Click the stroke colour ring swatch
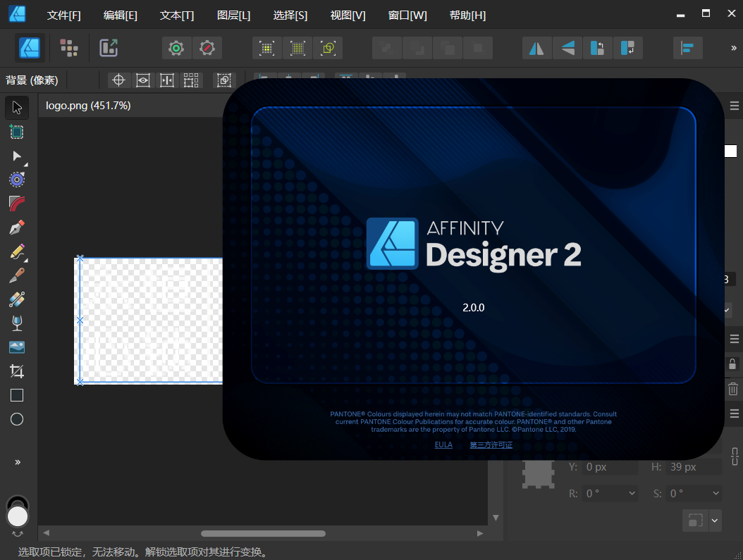 coord(18,500)
